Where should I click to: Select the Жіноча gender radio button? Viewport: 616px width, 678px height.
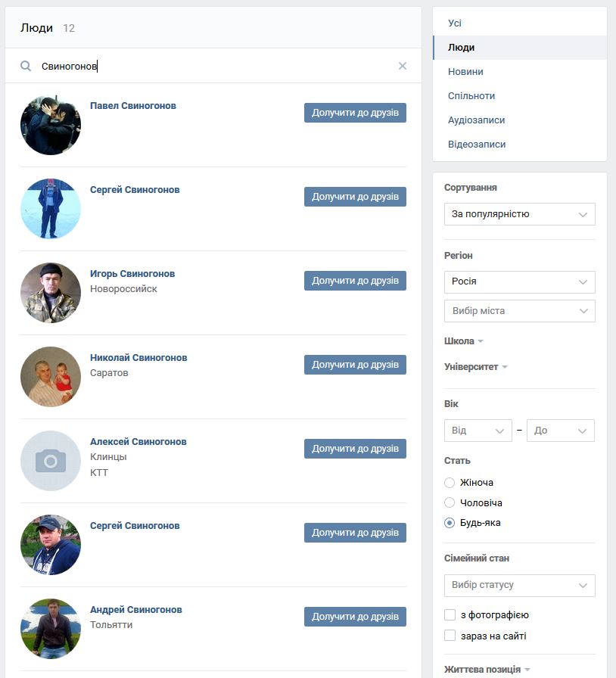(x=450, y=483)
